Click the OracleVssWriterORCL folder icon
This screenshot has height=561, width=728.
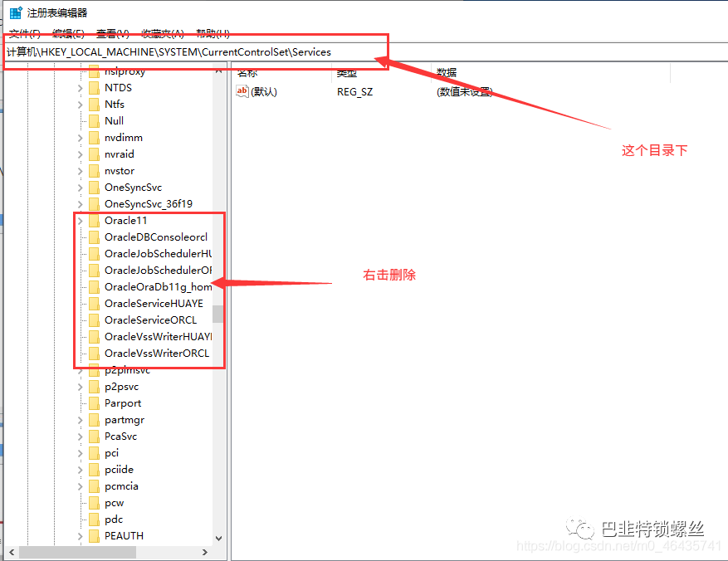point(94,354)
